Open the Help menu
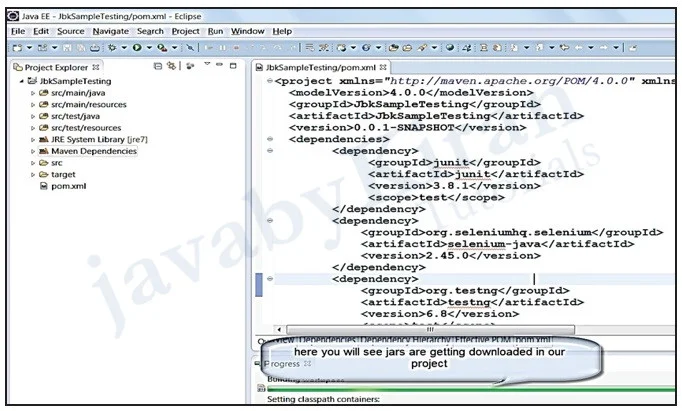The width and height of the screenshot is (682, 411). tap(282, 31)
